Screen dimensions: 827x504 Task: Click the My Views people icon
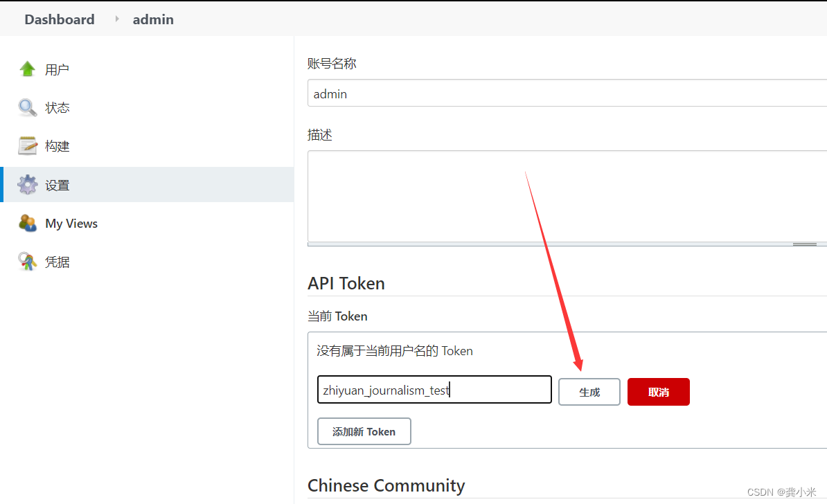[28, 224]
